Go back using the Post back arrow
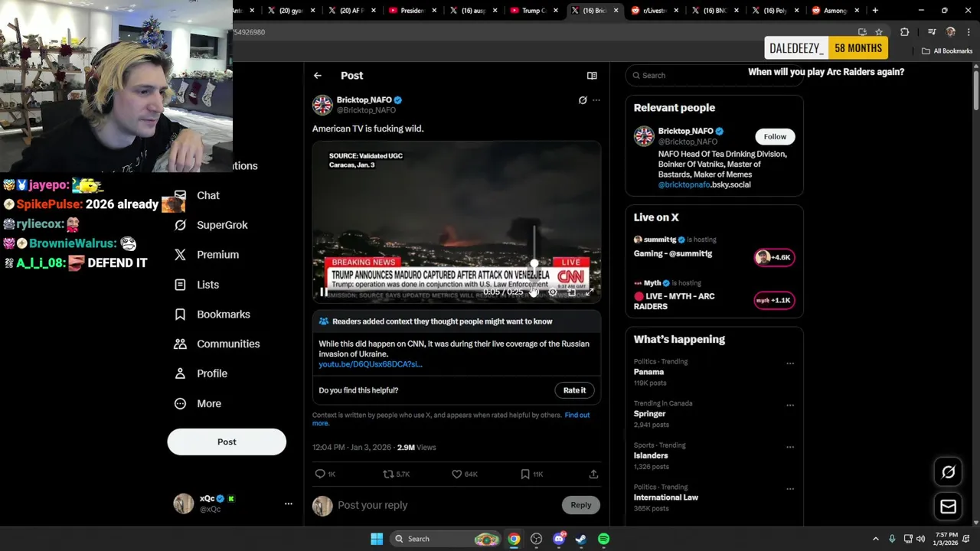 click(x=317, y=76)
